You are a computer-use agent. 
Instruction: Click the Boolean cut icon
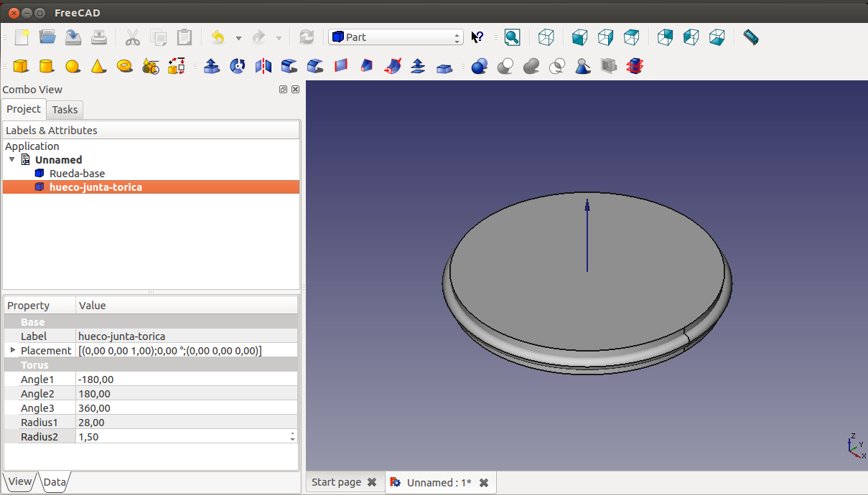pos(505,67)
